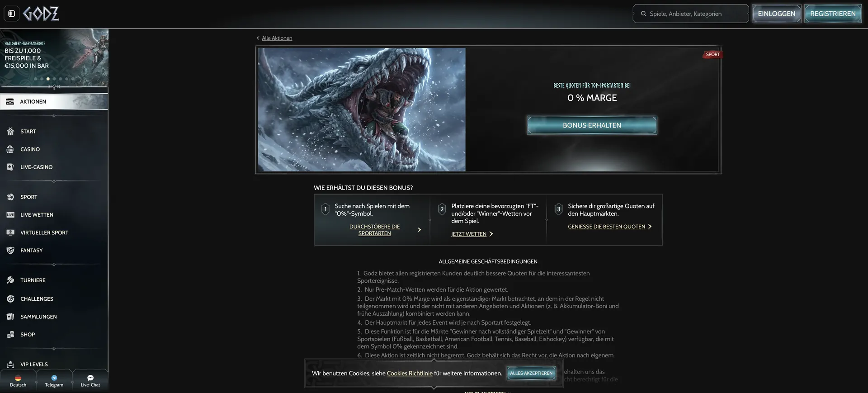Viewport: 868px width, 393px height.
Task: Click the Casino slot machine icon
Action: [10, 149]
